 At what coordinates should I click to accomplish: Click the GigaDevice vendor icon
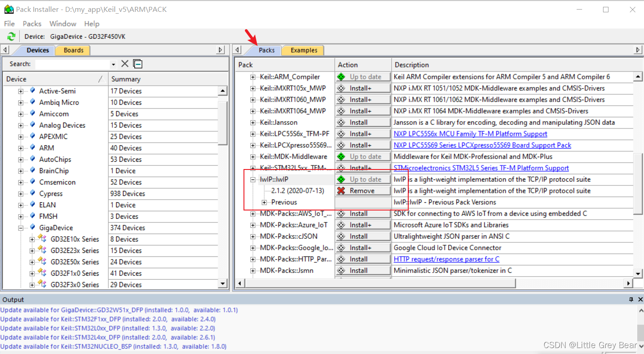click(x=32, y=227)
